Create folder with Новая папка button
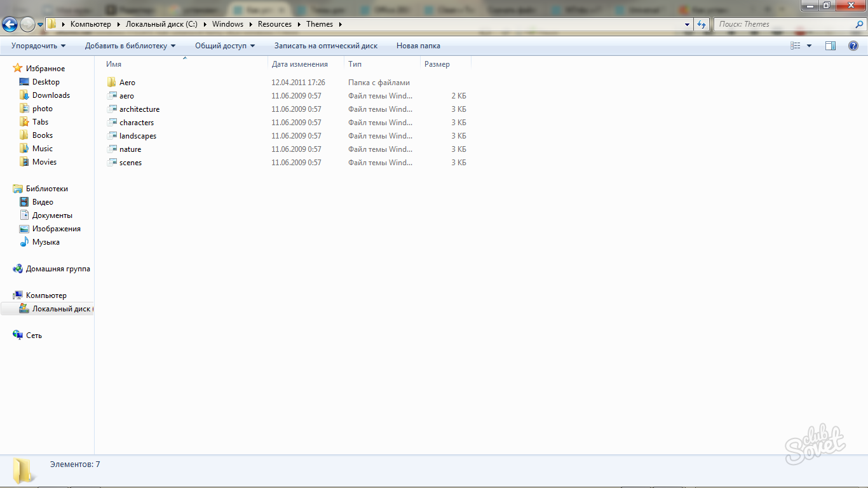Viewport: 868px width, 488px height. click(418, 46)
